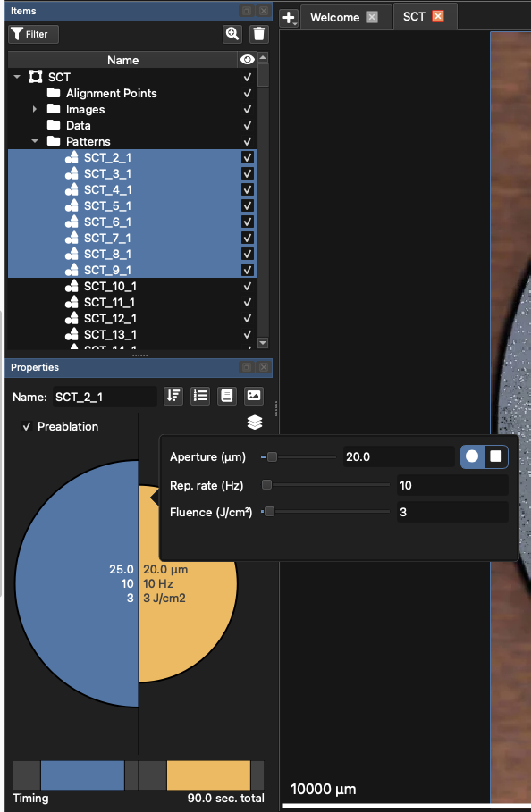Click scrollbar up arrow in Items list

[263, 57]
